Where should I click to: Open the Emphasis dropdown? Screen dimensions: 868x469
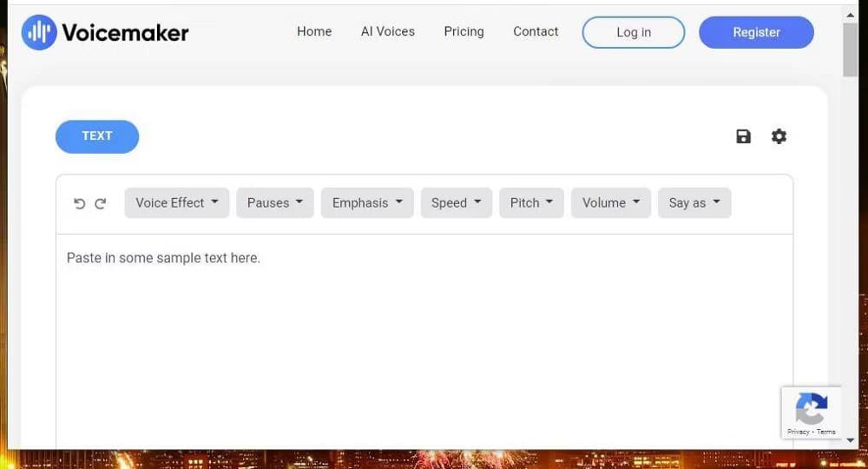pos(367,202)
